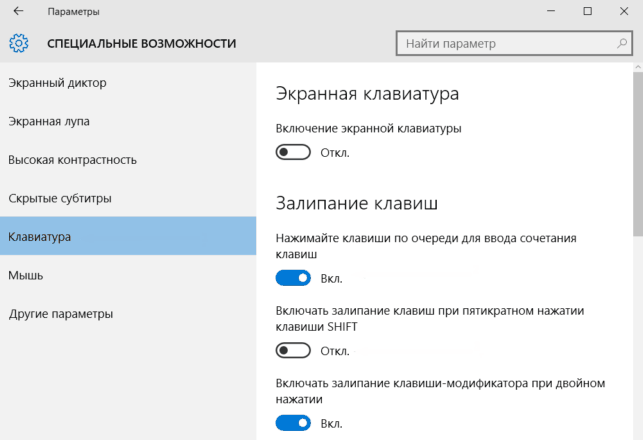643x440 pixels.
Task: Minimize the Параметры window
Action: pos(551,11)
